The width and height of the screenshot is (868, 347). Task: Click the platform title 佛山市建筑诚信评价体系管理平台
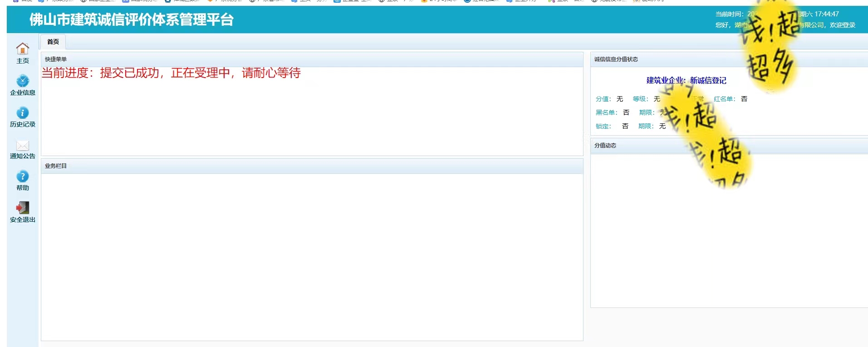(132, 20)
